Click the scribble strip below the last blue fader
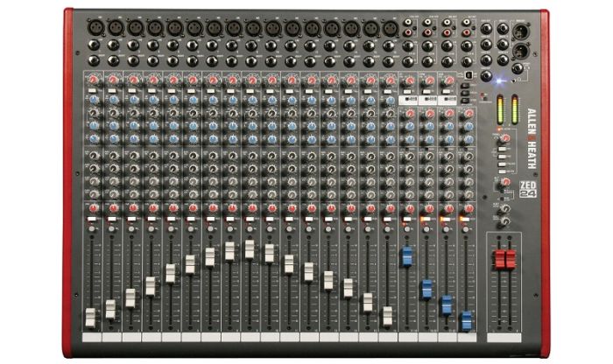Screen dimensions: 613x364 (467, 338)
